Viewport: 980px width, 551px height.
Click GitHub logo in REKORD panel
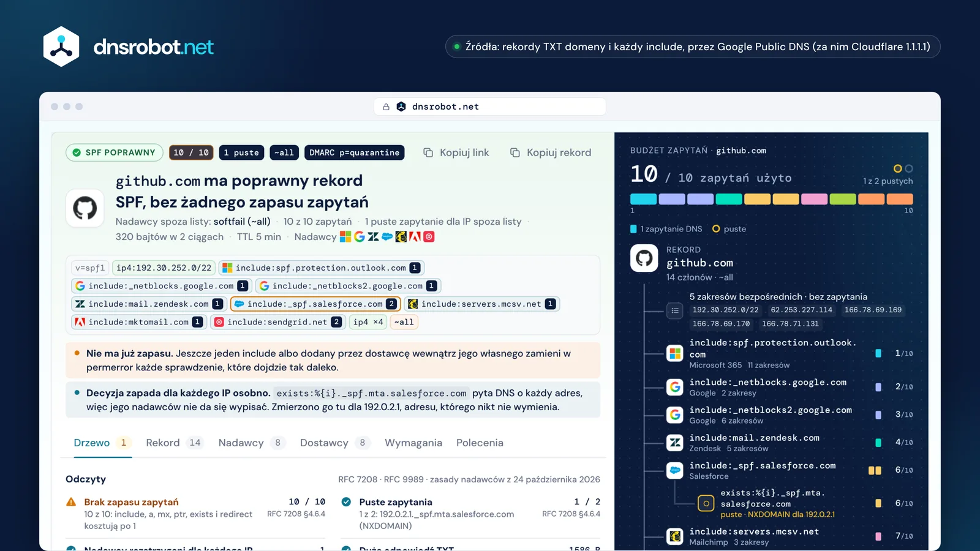click(644, 258)
